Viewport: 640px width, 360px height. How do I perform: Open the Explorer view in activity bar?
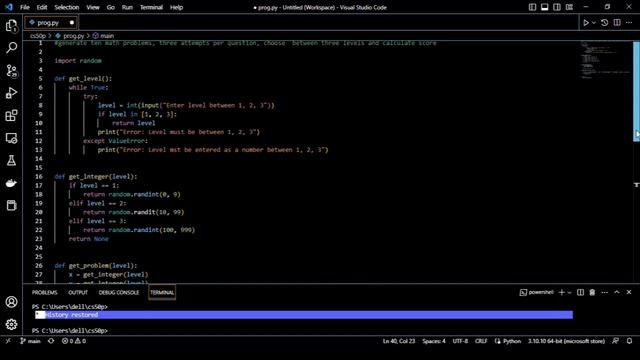coord(11,26)
